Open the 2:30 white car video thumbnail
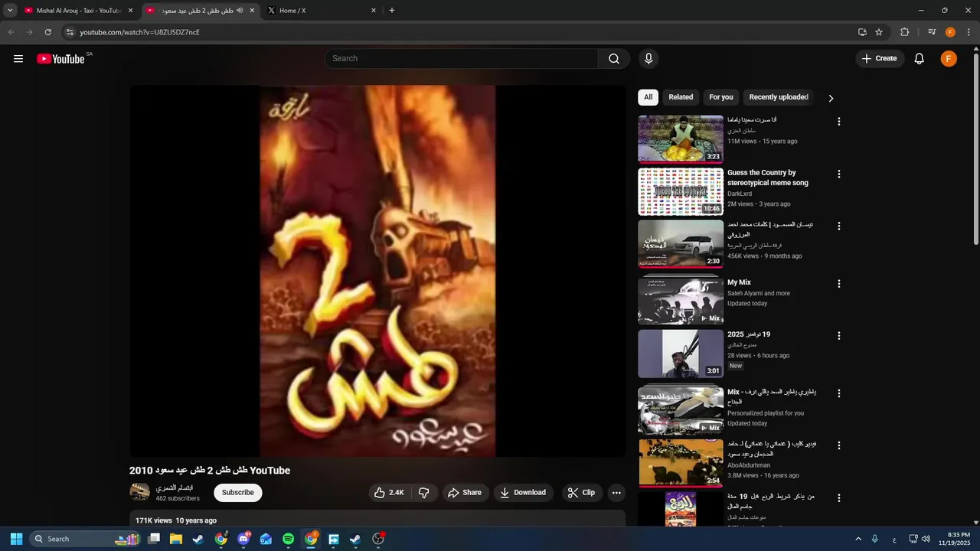This screenshot has width=980, height=551. (x=681, y=244)
